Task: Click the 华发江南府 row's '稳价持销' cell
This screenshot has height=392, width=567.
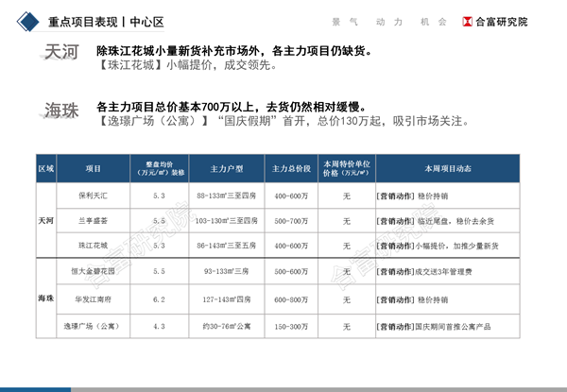Action: point(448,299)
